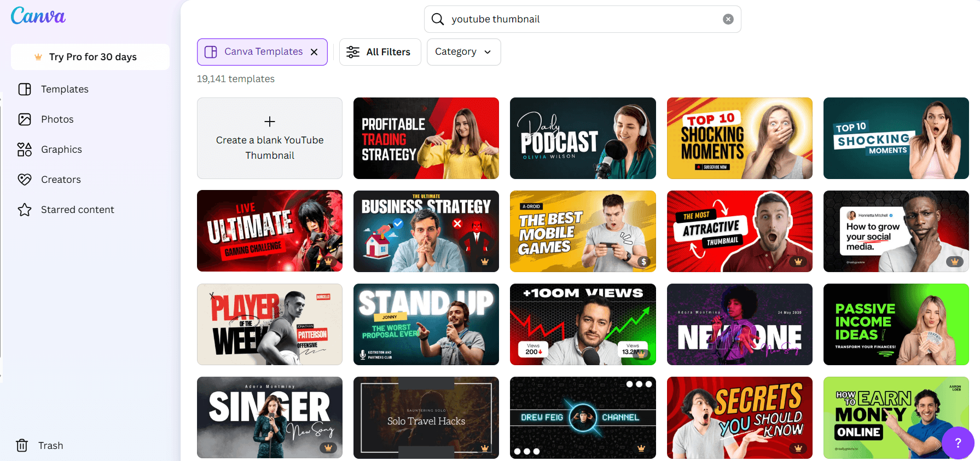Choose +100M Views template
The height and width of the screenshot is (461, 980).
click(583, 324)
